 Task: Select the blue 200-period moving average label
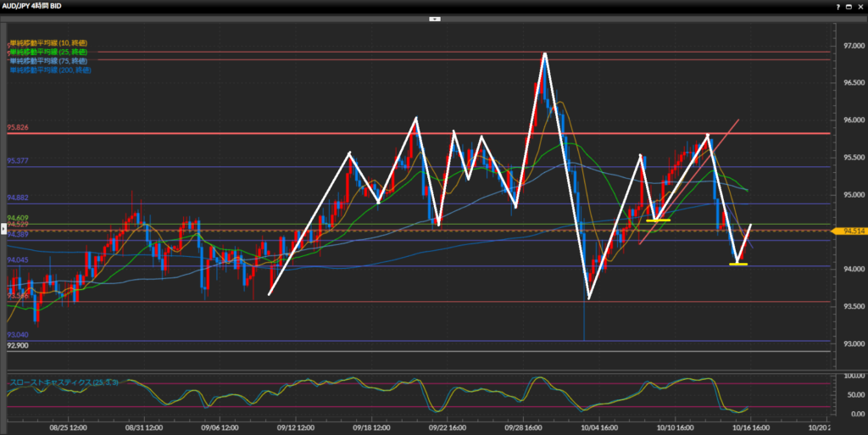coord(49,70)
